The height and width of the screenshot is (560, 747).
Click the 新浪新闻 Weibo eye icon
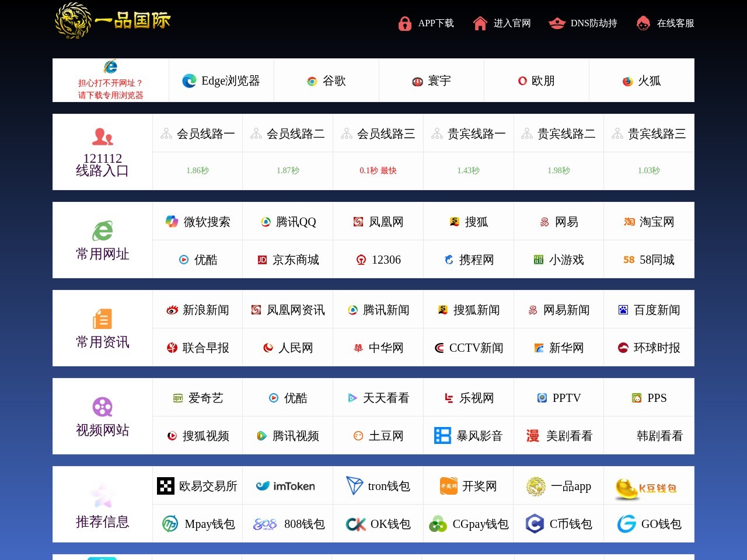172,310
